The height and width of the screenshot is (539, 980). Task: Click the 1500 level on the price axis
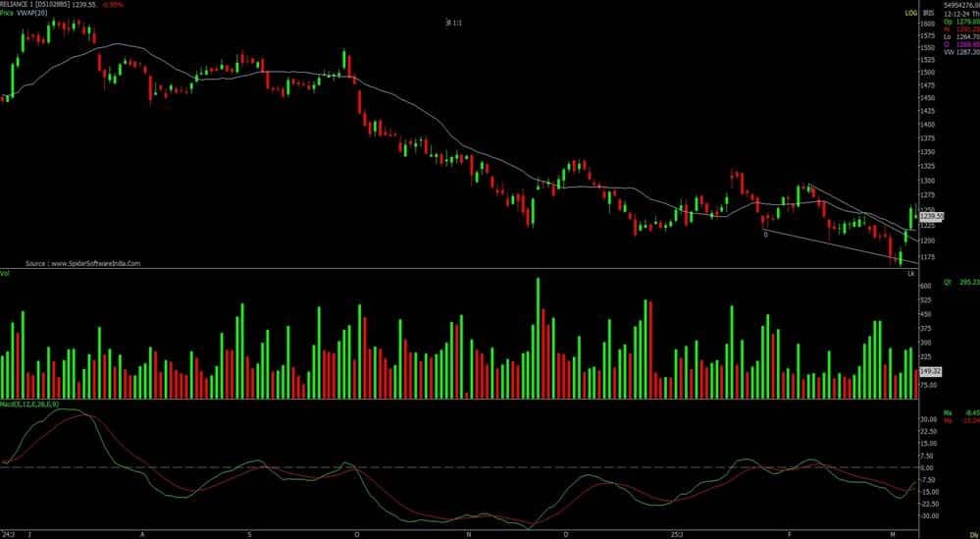(927, 73)
